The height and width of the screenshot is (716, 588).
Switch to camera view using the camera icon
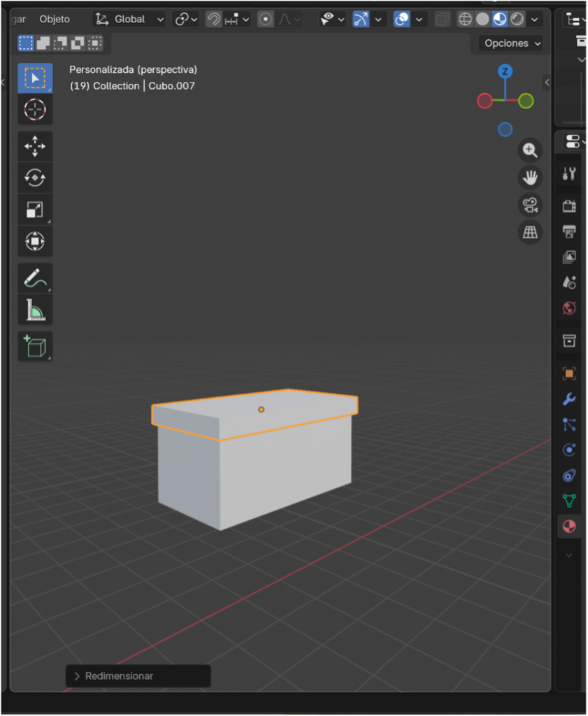(x=530, y=205)
